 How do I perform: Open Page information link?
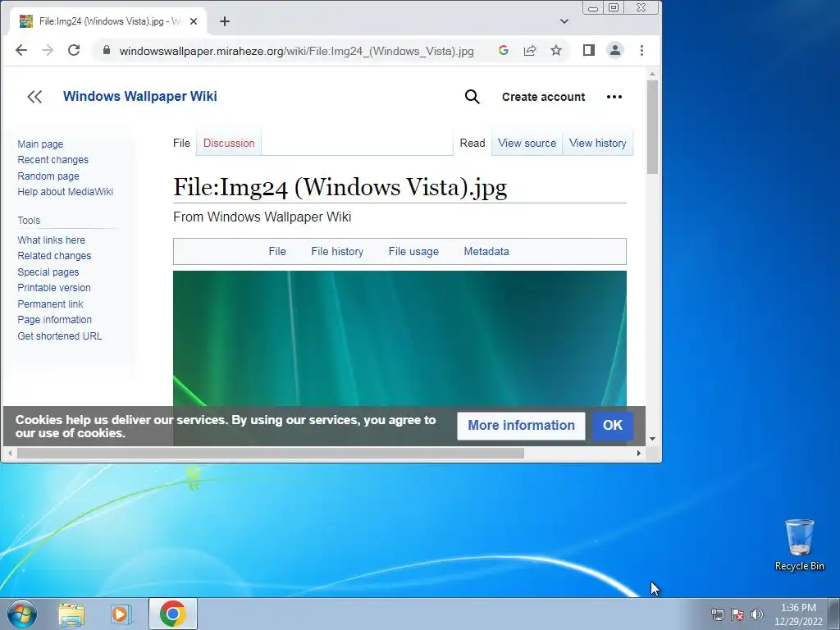point(54,320)
